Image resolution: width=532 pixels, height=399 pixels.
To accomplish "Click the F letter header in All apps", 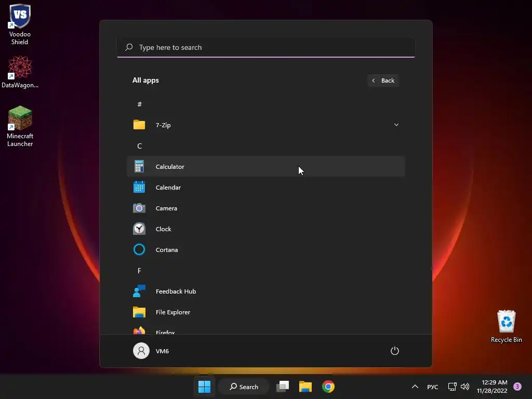I will click(x=139, y=270).
